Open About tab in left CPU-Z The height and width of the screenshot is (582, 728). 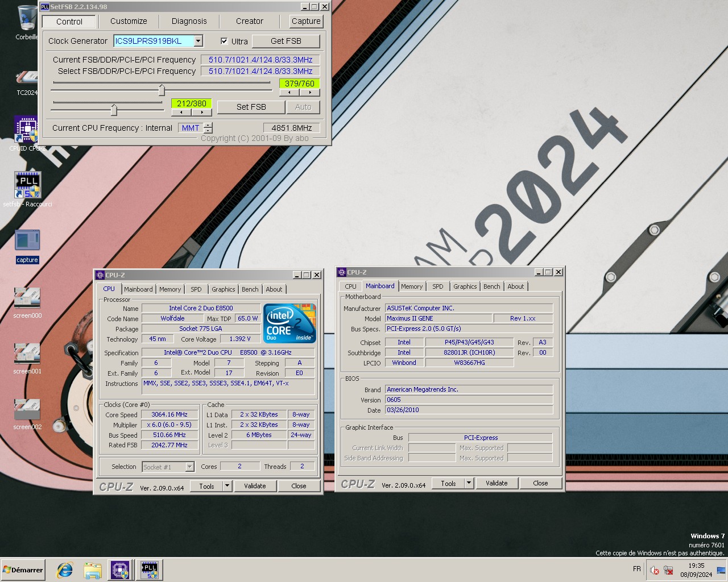(274, 289)
